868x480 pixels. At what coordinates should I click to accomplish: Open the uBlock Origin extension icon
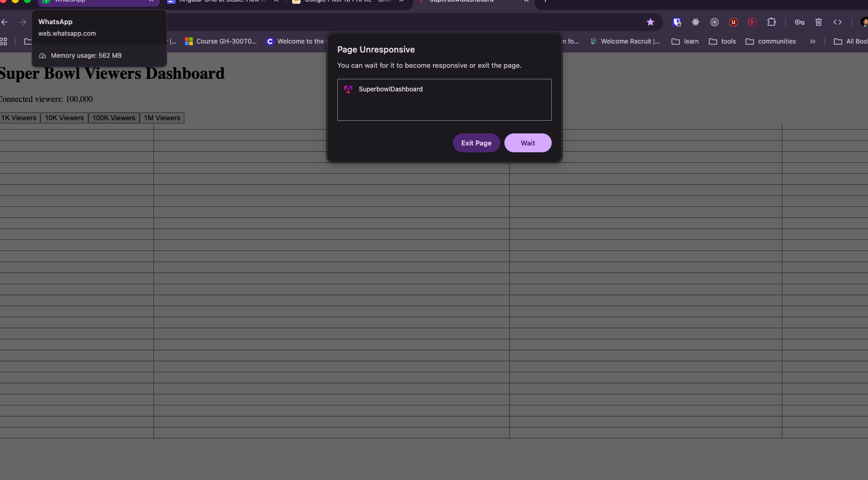(733, 22)
